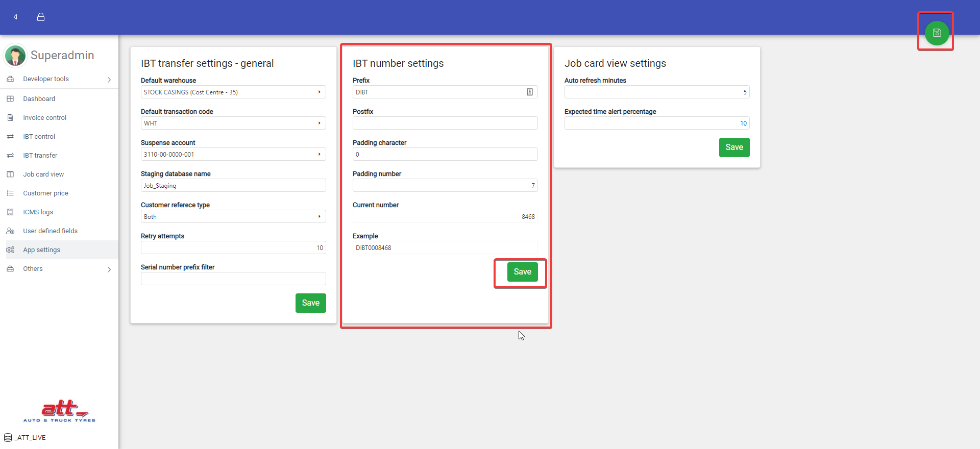
Task: Go to Invoice control page
Action: [x=44, y=118]
